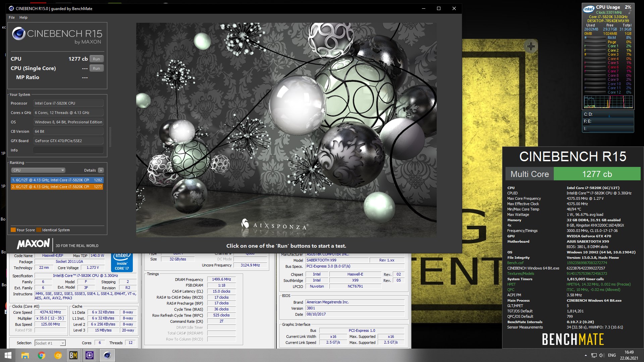The height and width of the screenshot is (362, 644).
Task: Click the Core Voltage value 1.273 V
Action: [x=93, y=268]
